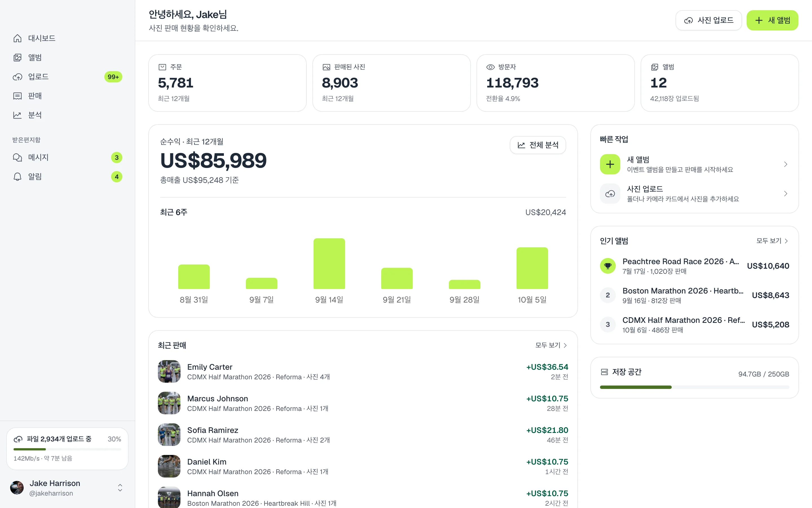Screen dimensions: 812x508
Task: Click the order box icon on 주문 card
Action: click(x=162, y=67)
